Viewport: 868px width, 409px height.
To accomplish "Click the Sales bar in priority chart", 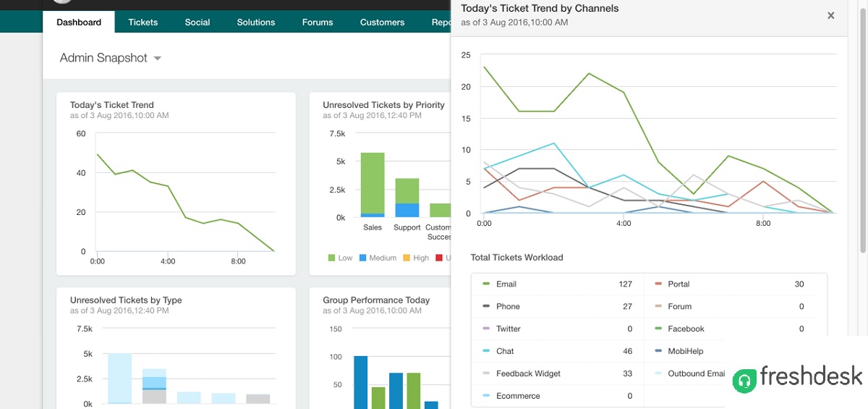I will 373,185.
